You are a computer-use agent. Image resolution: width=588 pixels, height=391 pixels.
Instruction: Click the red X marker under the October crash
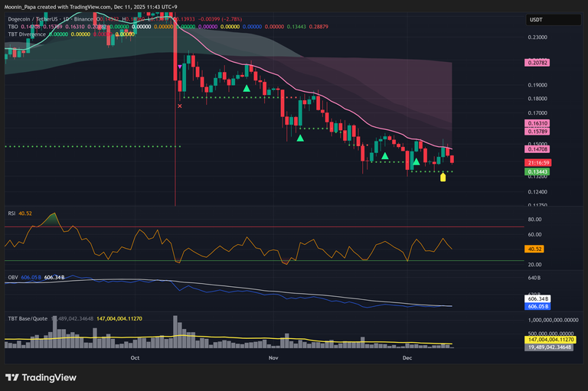tap(180, 106)
